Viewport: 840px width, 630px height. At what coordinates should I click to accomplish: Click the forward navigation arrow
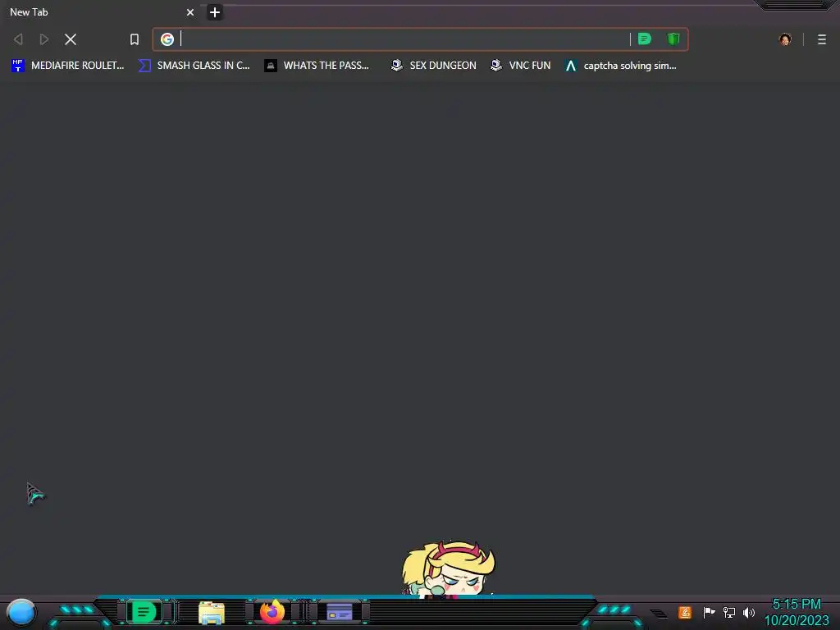pos(44,39)
